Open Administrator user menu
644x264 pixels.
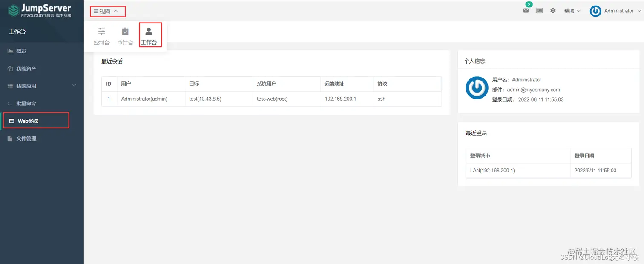coord(615,11)
